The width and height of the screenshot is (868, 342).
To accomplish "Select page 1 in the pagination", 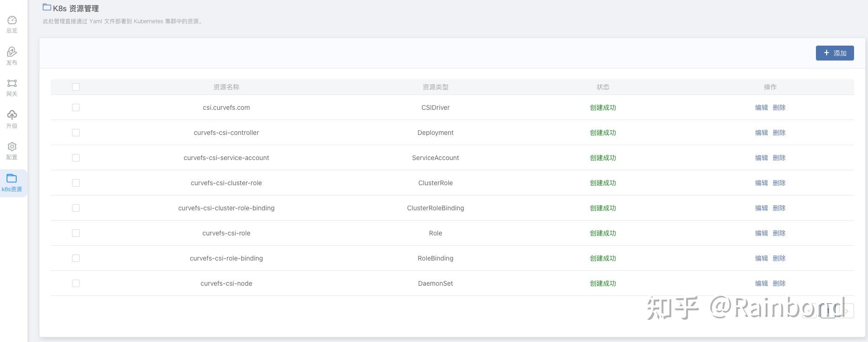I will click(828, 311).
